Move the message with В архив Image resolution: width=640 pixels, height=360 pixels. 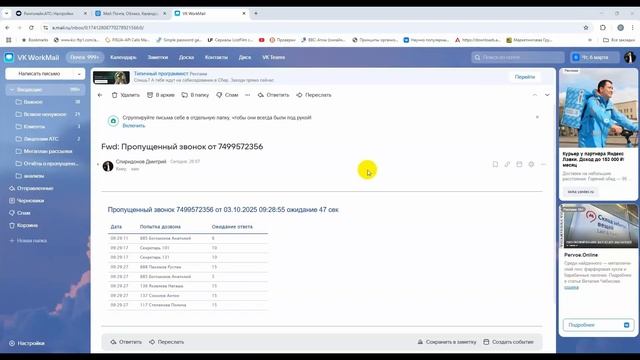click(161, 95)
